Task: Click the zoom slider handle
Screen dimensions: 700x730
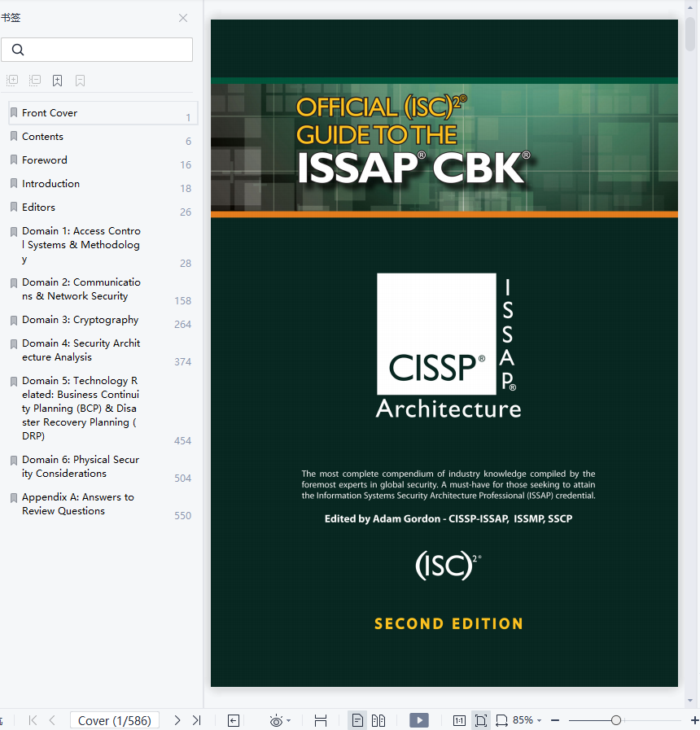Action: click(x=615, y=720)
